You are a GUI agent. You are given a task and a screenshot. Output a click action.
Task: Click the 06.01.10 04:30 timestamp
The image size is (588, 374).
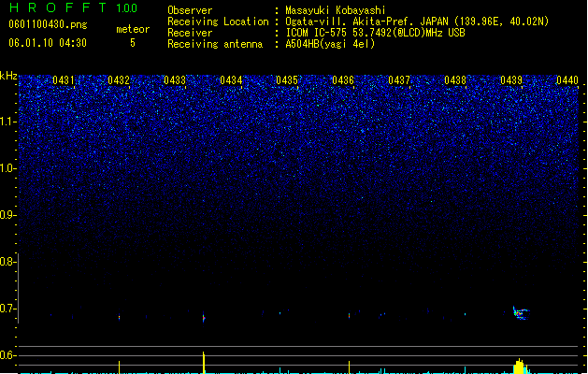[48, 43]
